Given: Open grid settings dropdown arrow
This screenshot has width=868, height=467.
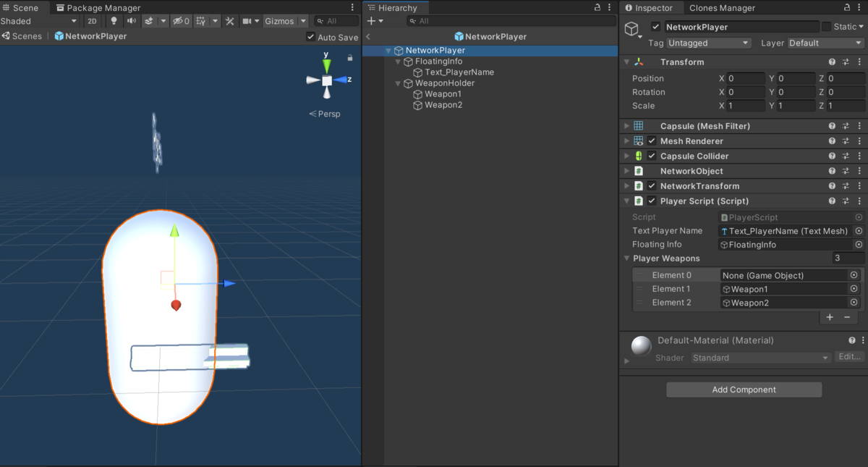Looking at the screenshot, I should (216, 21).
